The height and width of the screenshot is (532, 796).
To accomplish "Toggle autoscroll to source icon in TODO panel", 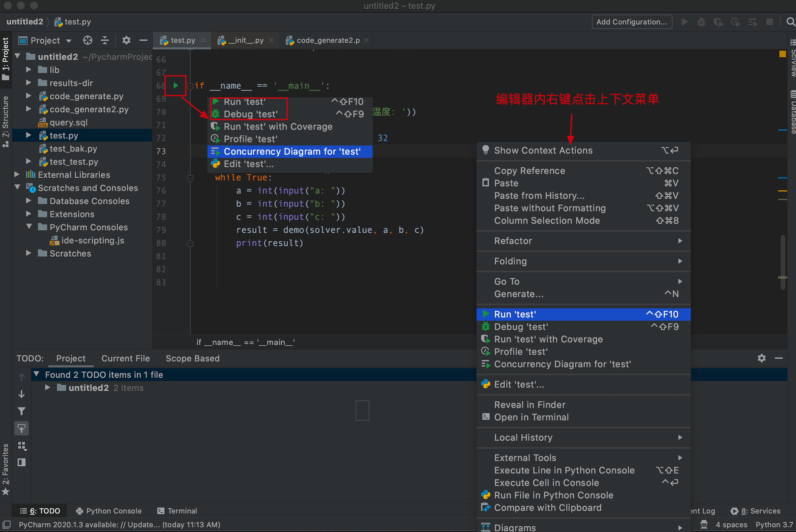I will click(21, 428).
